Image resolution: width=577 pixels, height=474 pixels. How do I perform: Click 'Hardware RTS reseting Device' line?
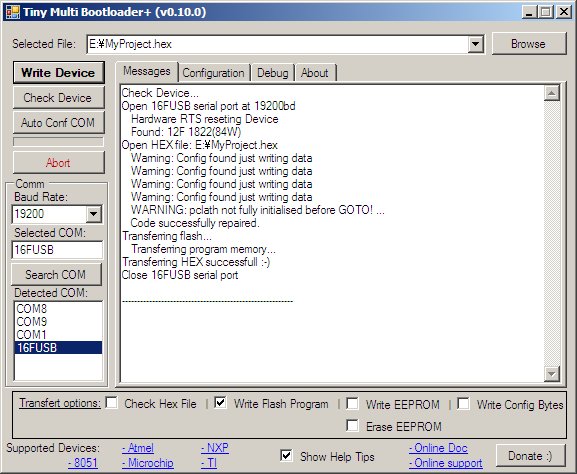pos(205,119)
